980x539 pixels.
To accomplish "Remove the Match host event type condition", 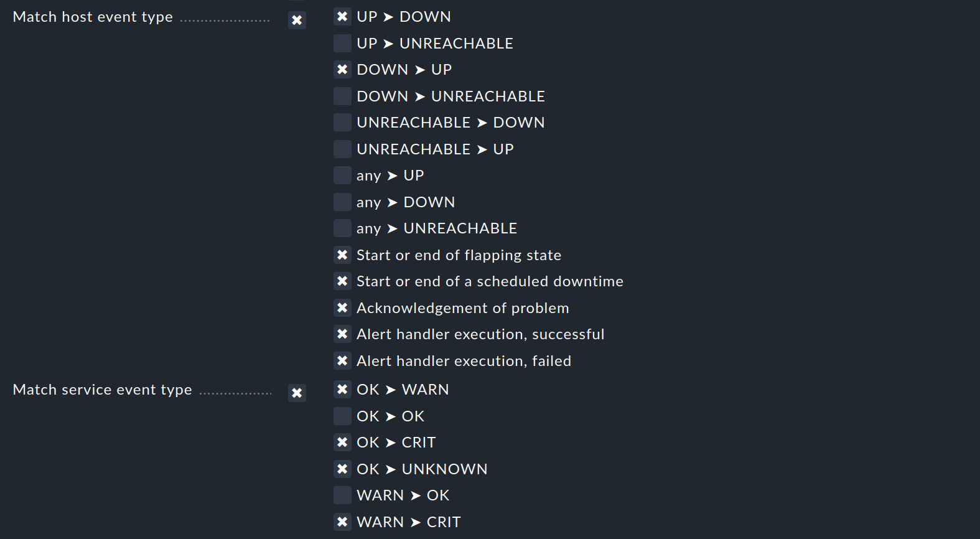I will click(297, 20).
